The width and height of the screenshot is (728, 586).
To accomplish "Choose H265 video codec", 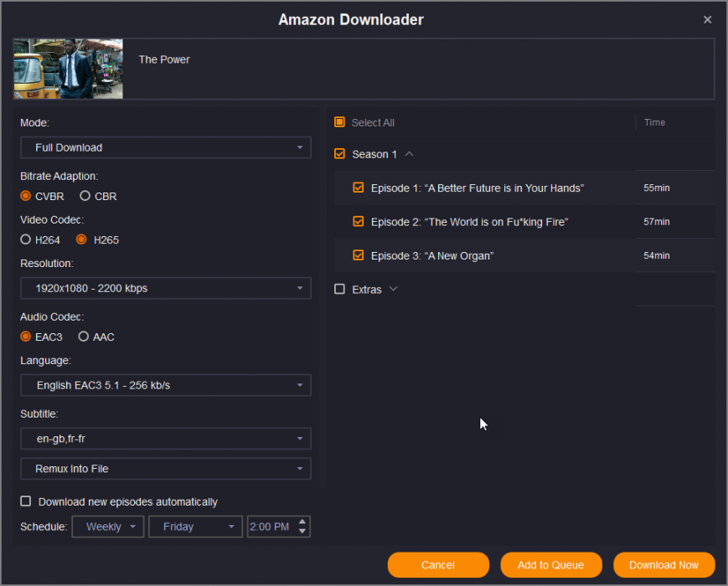I will click(97, 240).
